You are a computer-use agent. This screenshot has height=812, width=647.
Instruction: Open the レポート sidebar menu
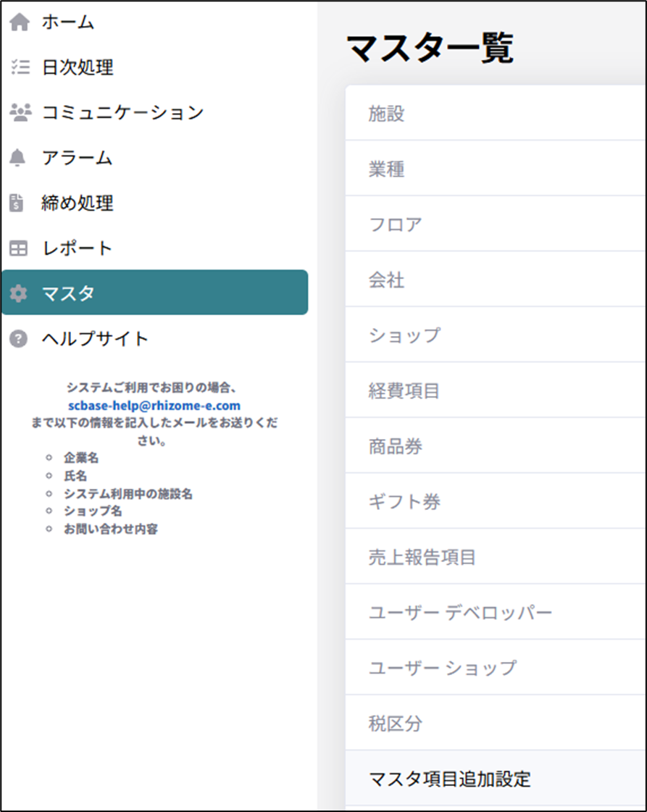(x=77, y=248)
